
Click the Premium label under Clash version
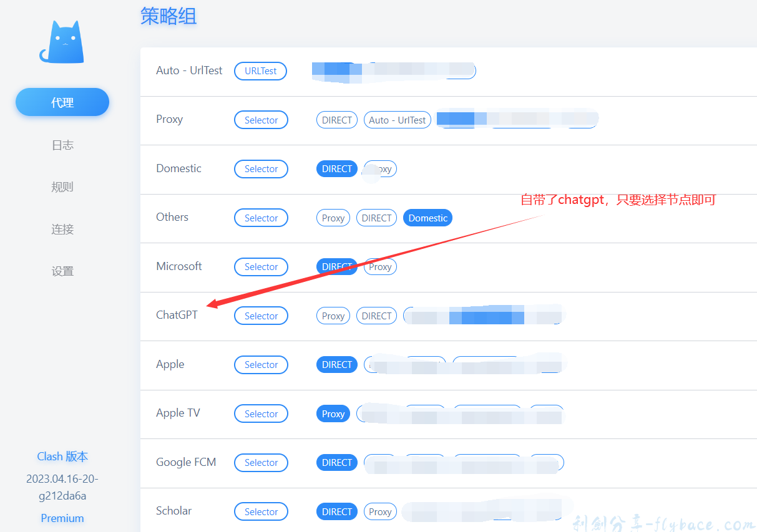pos(62,518)
